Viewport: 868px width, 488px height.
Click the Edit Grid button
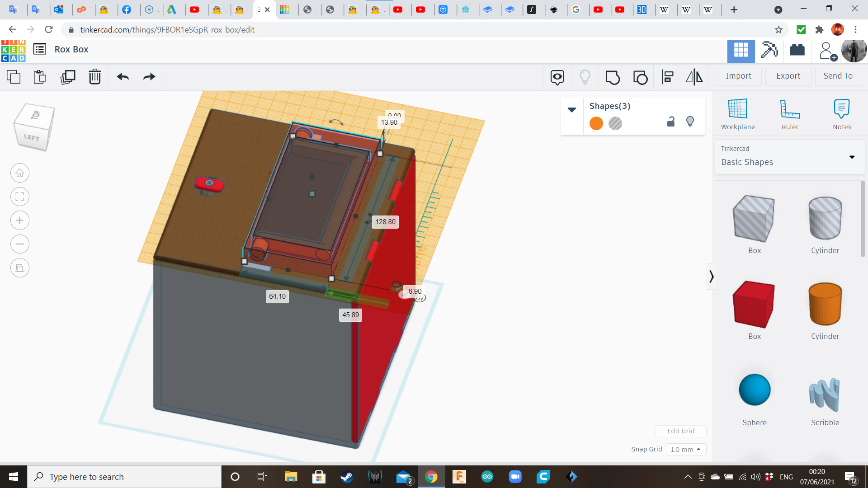(x=681, y=431)
